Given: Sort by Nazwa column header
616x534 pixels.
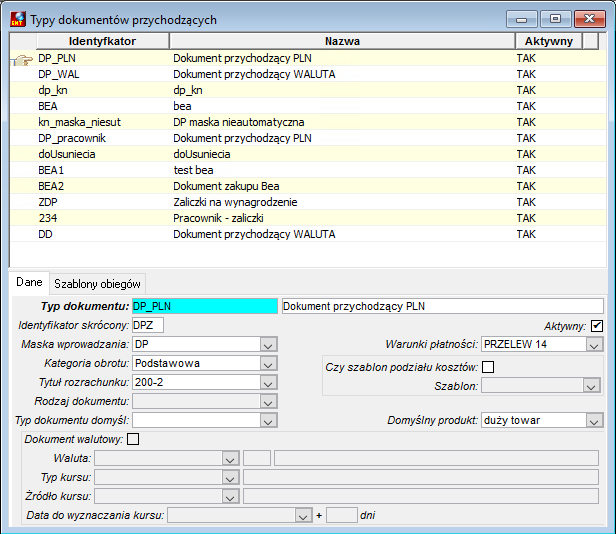Looking at the screenshot, I should [342, 41].
